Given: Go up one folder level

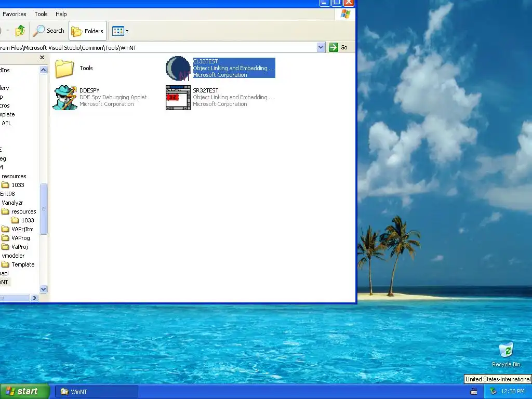Looking at the screenshot, I should coord(20,31).
